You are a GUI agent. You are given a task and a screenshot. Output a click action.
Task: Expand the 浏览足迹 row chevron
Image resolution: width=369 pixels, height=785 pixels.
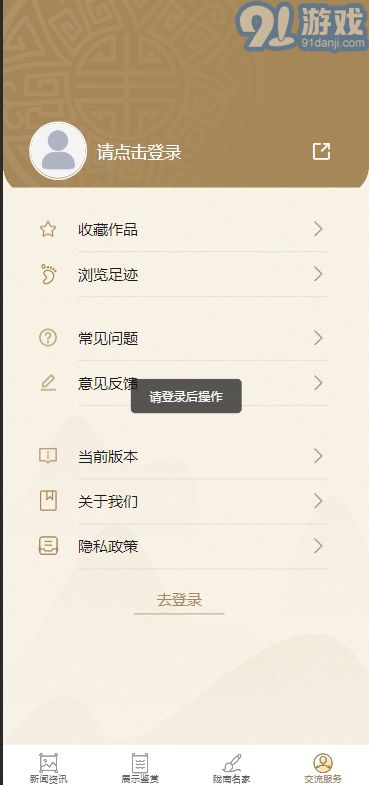[x=318, y=274]
